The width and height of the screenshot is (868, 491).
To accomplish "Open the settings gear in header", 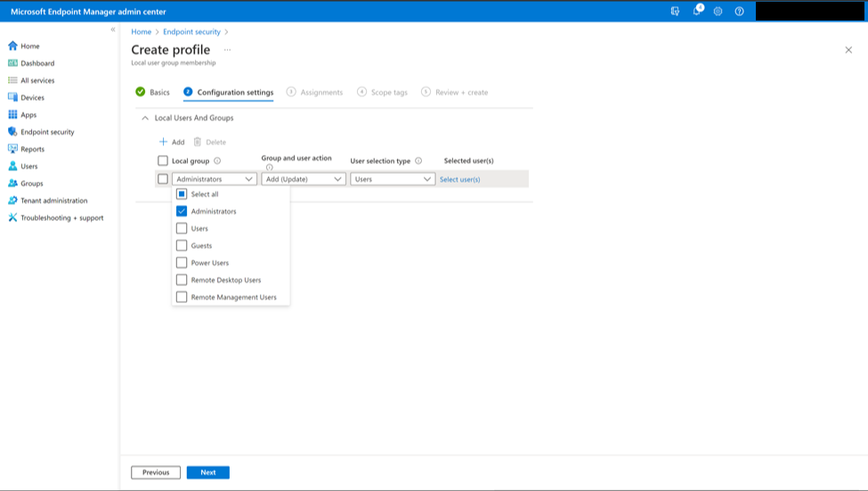I will pyautogui.click(x=718, y=11).
